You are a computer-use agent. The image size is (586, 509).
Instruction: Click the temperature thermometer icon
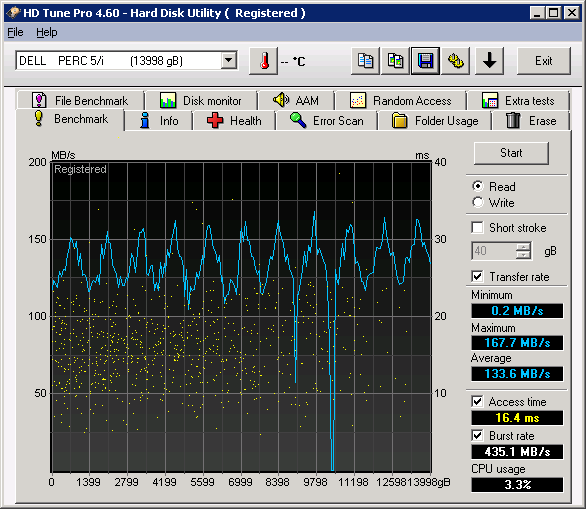point(264,61)
